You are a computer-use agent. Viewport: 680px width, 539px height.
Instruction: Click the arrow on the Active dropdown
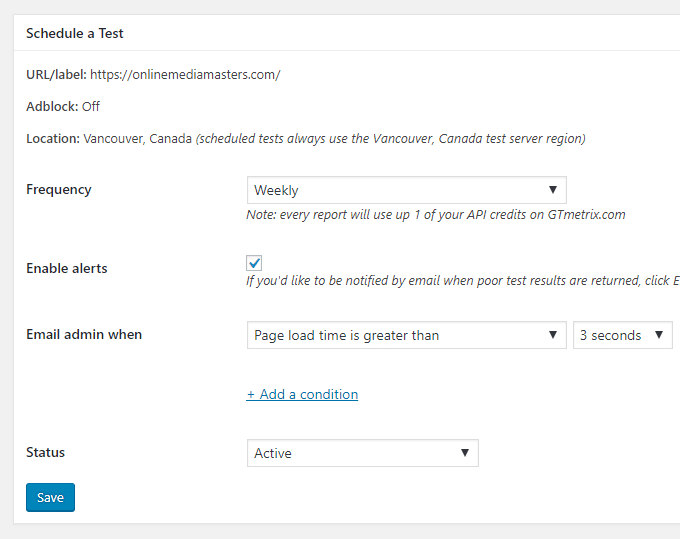click(x=464, y=453)
